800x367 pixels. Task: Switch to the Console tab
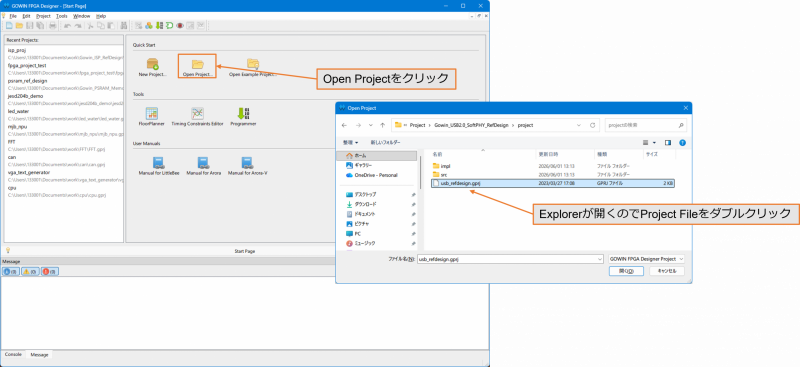[13, 354]
